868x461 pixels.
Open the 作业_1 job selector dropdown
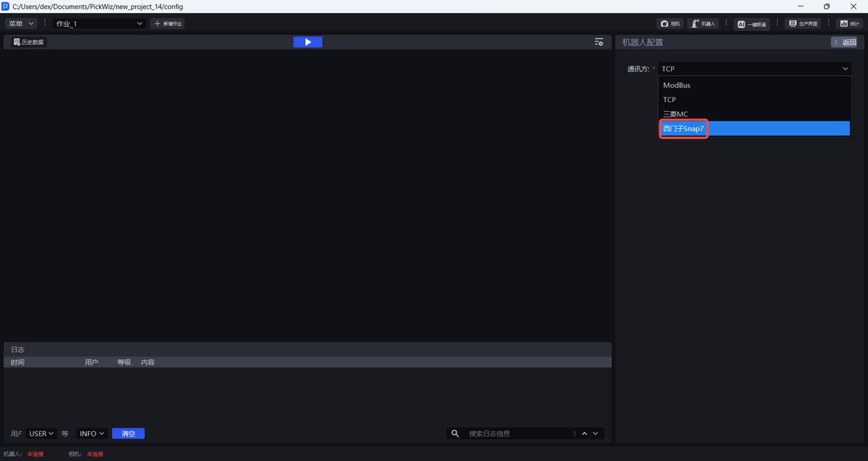(x=100, y=24)
